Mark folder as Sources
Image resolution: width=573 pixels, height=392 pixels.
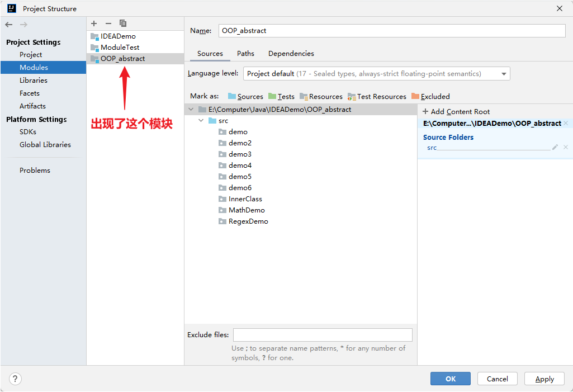pyautogui.click(x=245, y=97)
